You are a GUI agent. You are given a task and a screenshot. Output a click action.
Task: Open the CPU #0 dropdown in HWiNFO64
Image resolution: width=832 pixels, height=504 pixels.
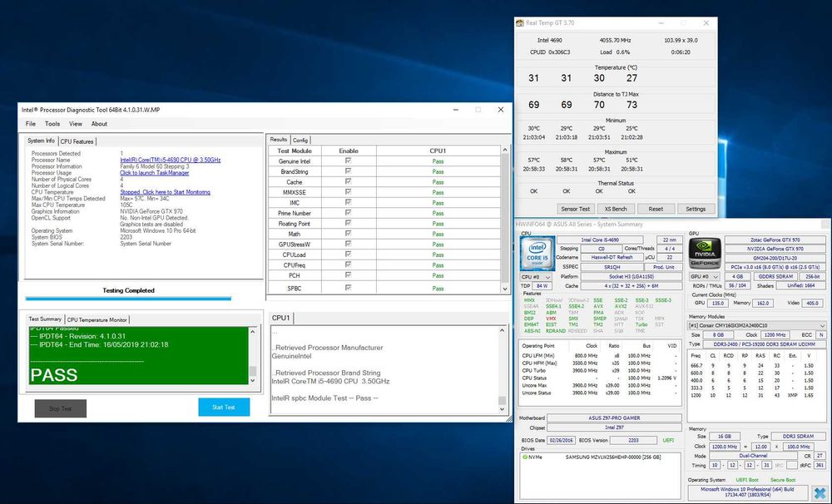tap(536, 277)
